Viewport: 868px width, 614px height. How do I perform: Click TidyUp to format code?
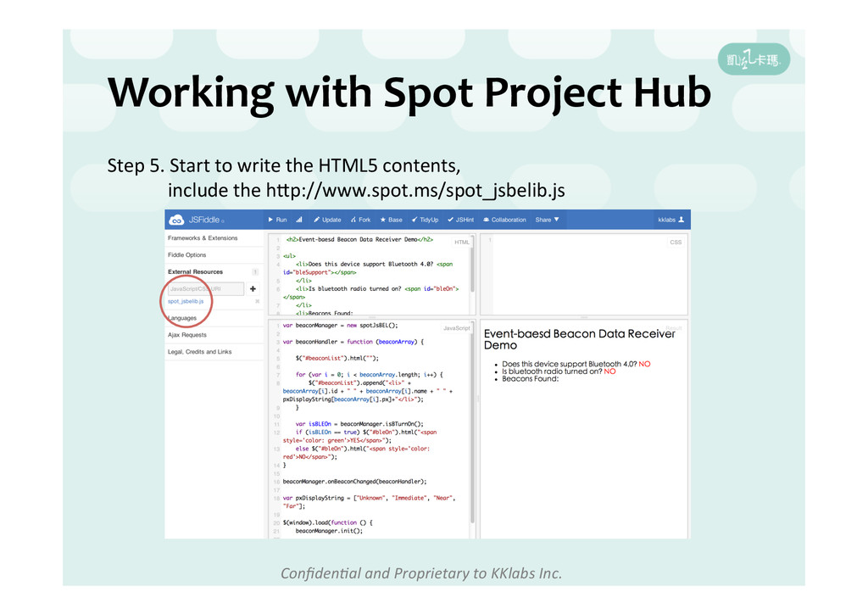point(425,220)
